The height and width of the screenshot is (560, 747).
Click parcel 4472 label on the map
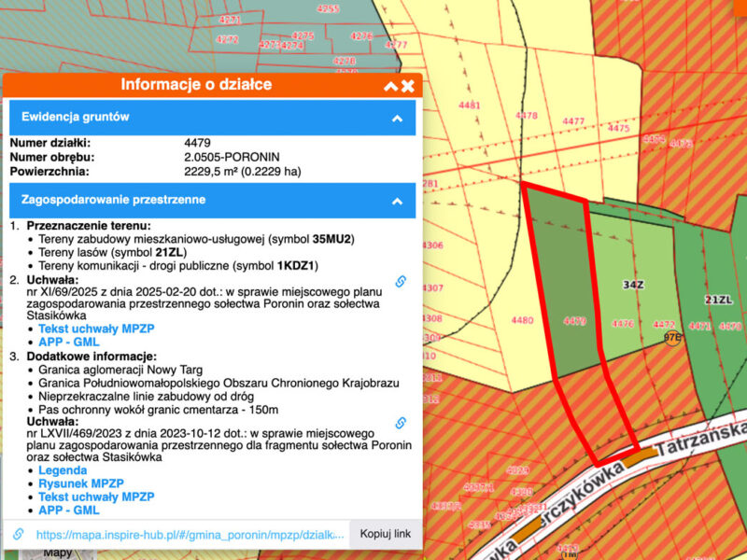(664, 324)
